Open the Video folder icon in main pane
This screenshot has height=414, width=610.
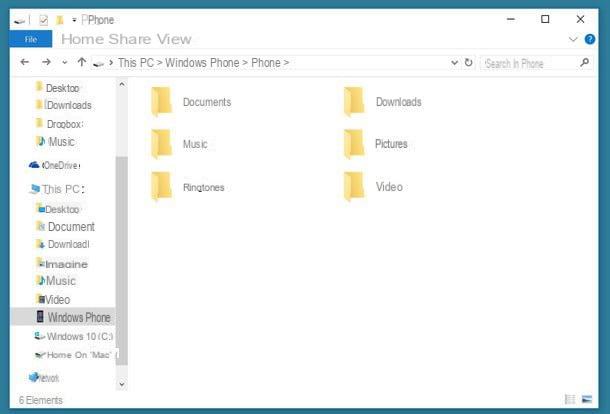(x=354, y=187)
